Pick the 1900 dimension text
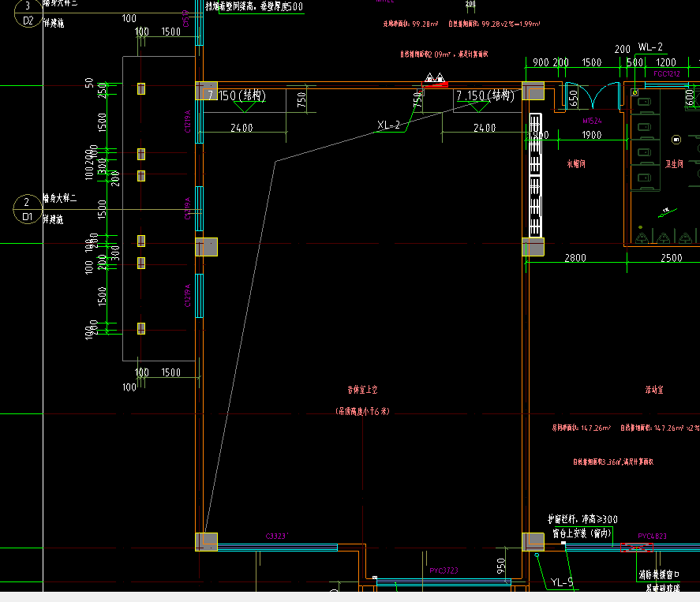 592,135
